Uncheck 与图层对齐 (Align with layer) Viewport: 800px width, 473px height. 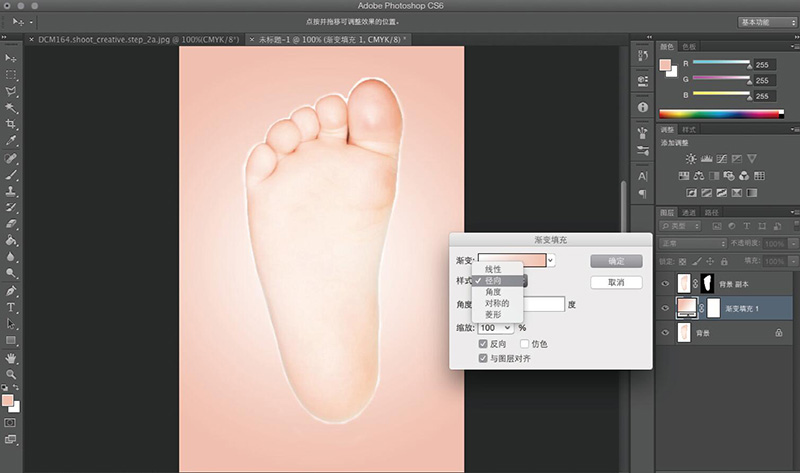[484, 357]
